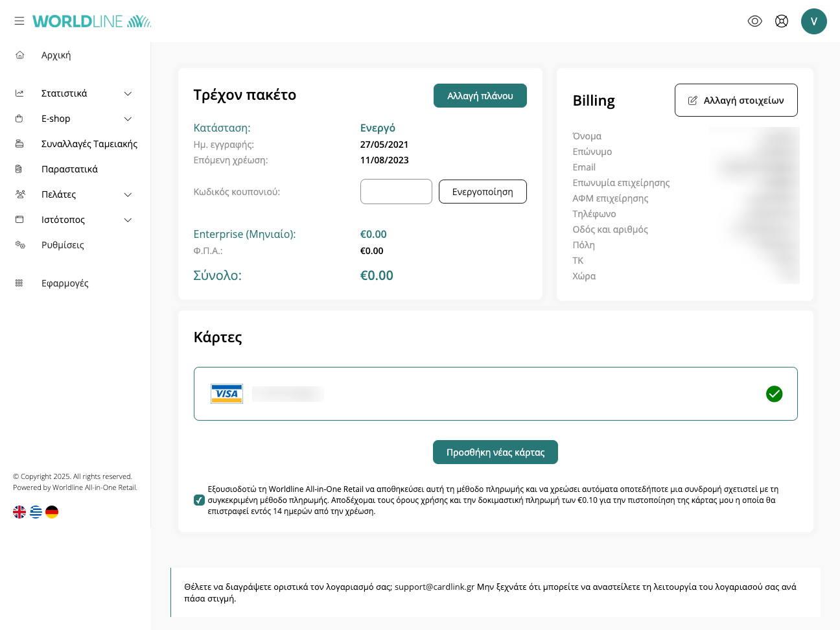Image resolution: width=840 pixels, height=630 pixels.
Task: Click the Αλλαγή πλάνου button
Action: (x=480, y=96)
